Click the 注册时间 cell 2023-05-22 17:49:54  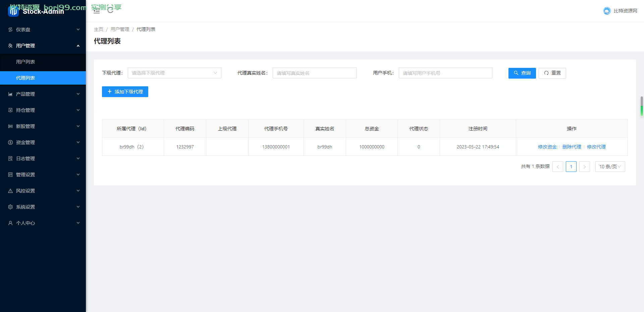[x=478, y=147]
